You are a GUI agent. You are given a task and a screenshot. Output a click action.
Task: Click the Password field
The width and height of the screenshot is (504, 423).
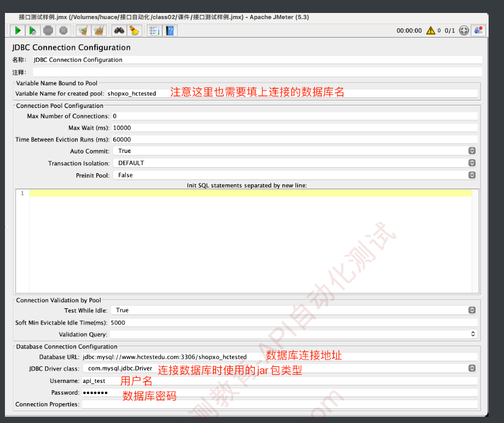point(279,393)
